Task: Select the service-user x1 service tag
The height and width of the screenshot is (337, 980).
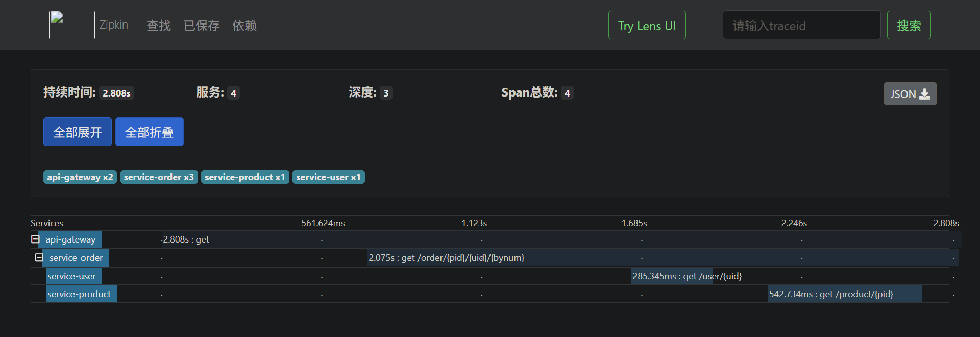Action: click(328, 177)
